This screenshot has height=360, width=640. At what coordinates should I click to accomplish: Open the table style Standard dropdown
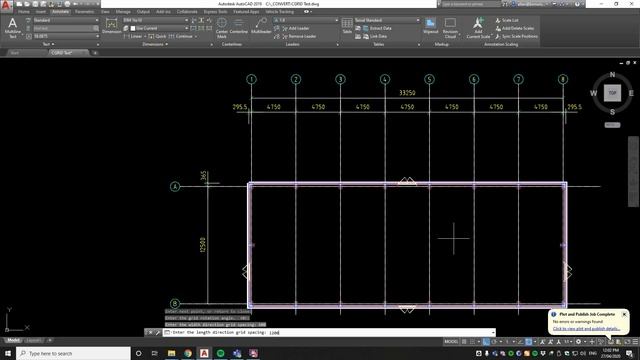click(x=387, y=20)
